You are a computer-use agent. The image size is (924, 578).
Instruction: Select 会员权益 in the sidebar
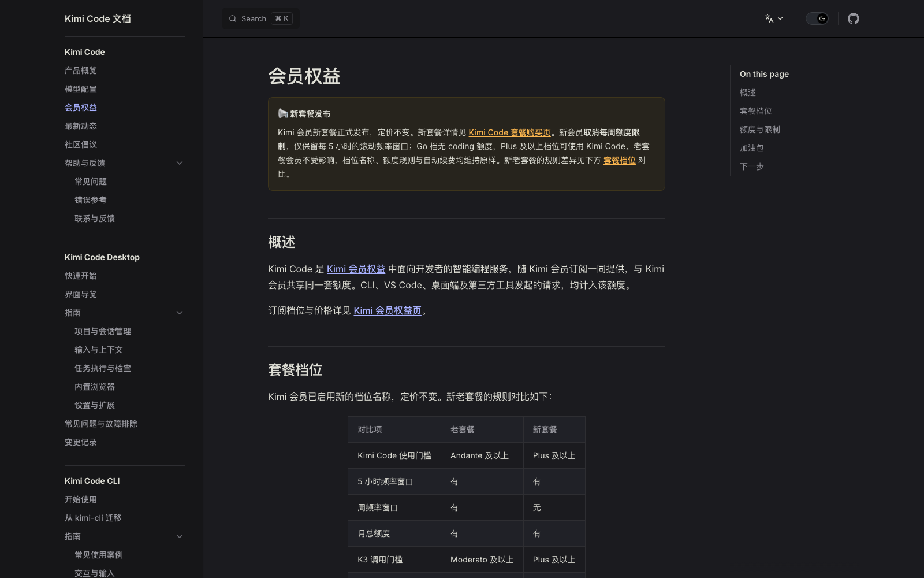81,108
